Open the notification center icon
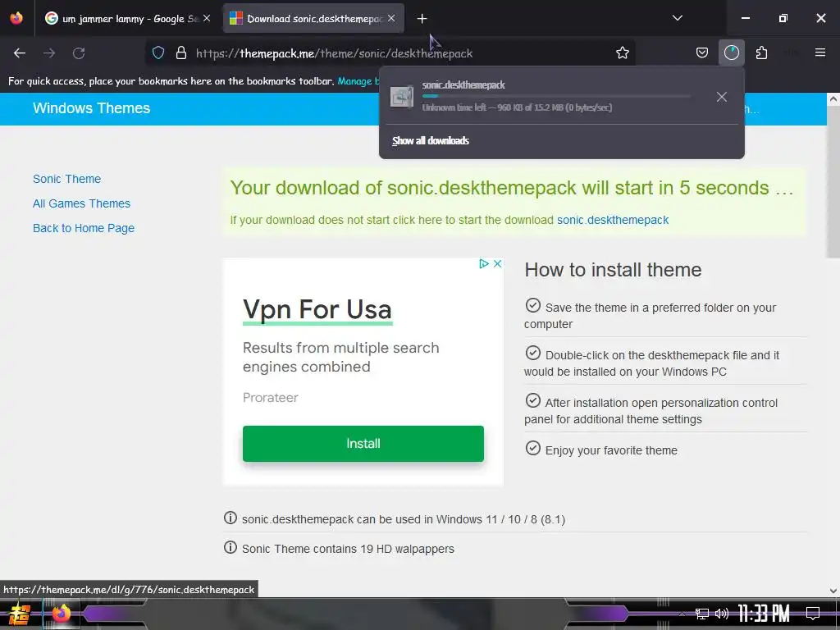The width and height of the screenshot is (840, 630). coord(813,614)
